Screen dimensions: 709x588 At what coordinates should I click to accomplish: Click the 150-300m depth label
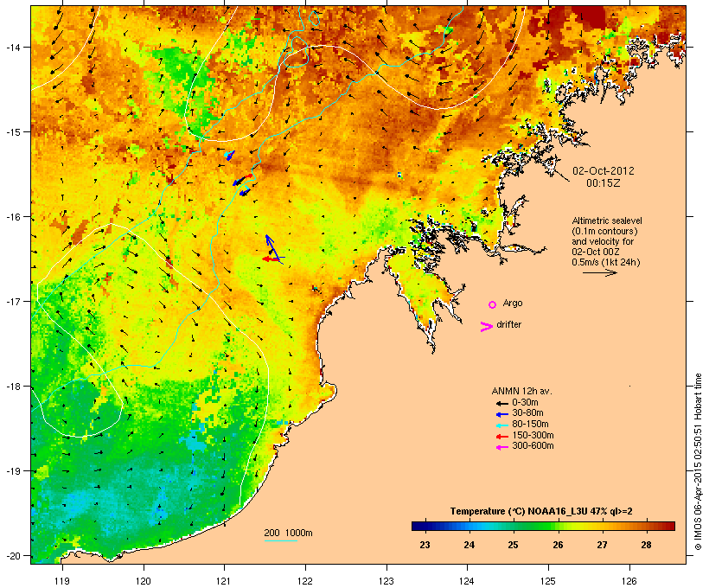click(x=533, y=436)
